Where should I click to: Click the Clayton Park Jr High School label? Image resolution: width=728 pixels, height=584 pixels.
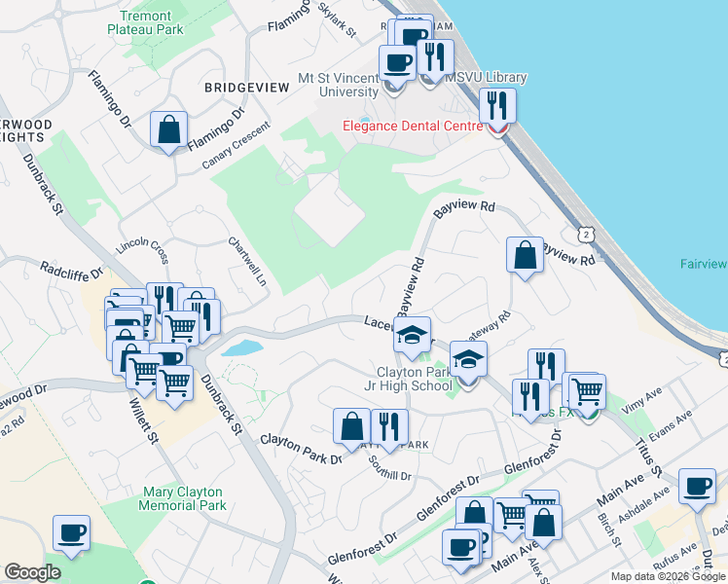[x=408, y=379]
